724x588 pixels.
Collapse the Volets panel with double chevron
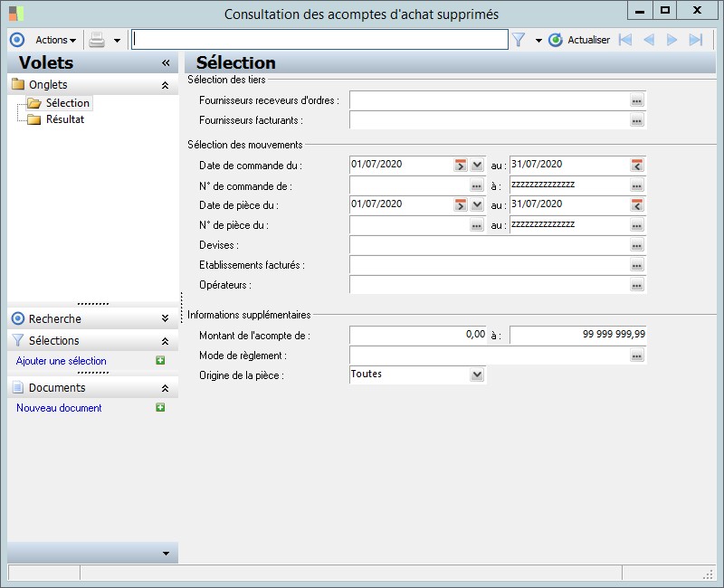coord(166,63)
